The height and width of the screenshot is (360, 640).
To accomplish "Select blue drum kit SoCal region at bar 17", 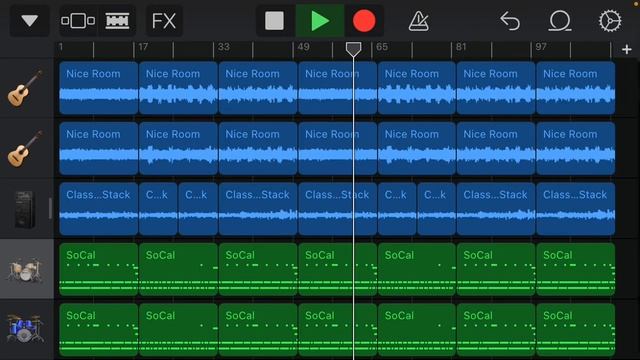I will click(178, 329).
